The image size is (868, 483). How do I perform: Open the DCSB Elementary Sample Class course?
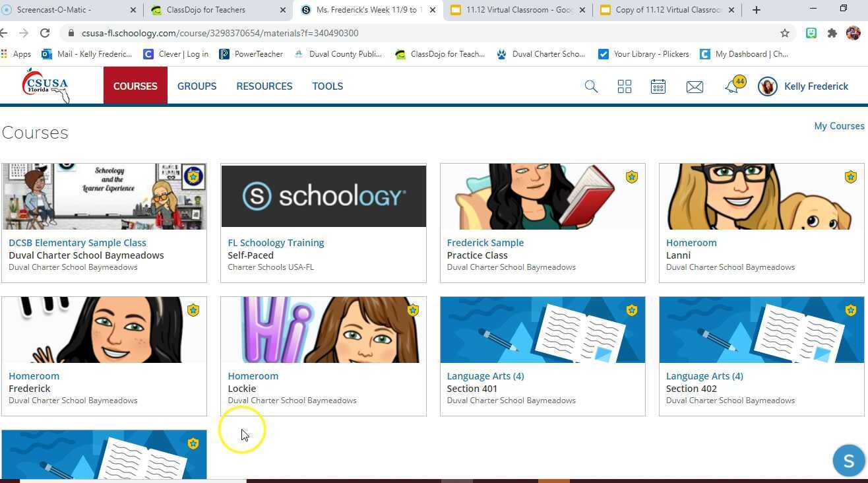click(x=77, y=243)
